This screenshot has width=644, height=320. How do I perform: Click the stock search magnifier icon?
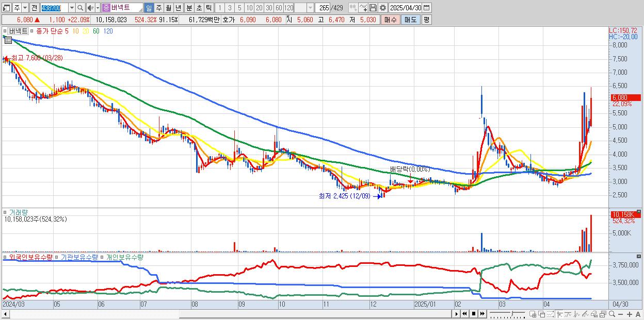coord(80,8)
